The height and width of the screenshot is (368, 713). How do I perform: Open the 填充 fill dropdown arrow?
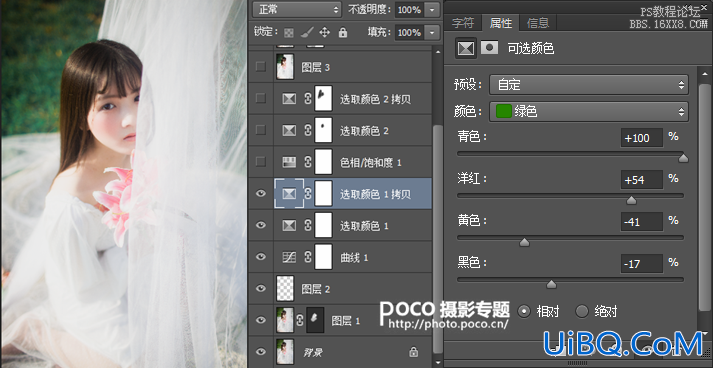(x=432, y=32)
